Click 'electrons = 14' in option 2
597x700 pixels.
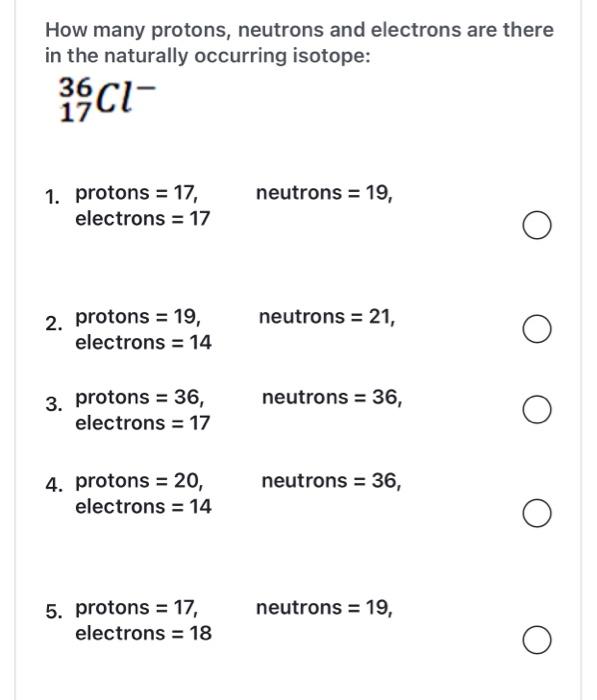pos(143,342)
